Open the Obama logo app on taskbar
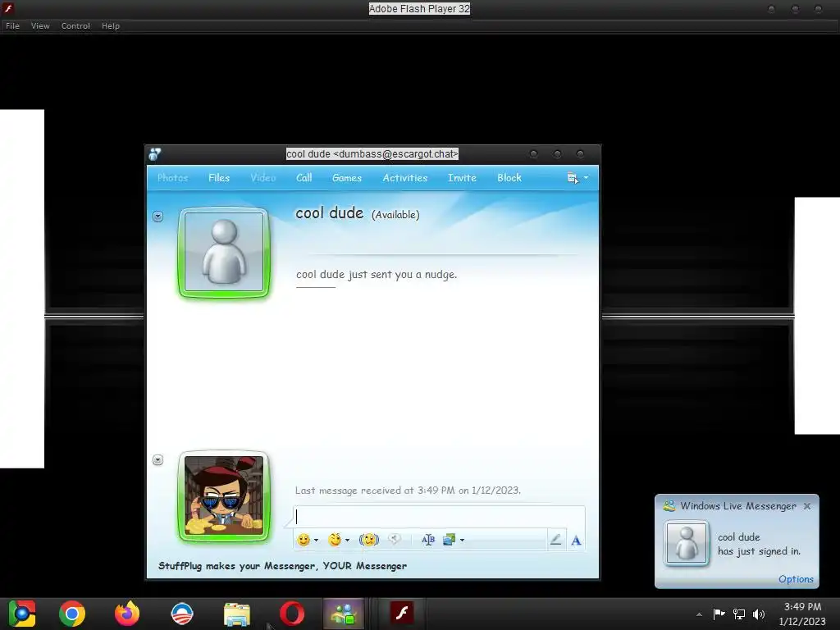The height and width of the screenshot is (630, 840). (x=181, y=614)
